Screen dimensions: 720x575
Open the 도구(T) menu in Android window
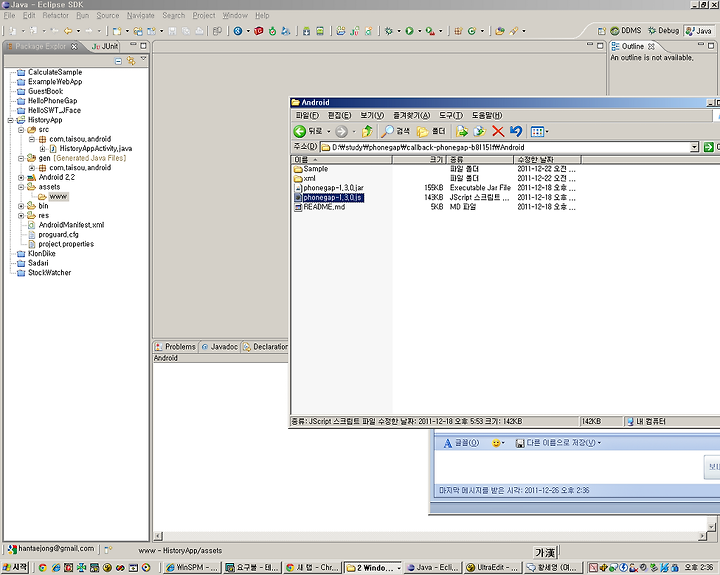click(451, 116)
